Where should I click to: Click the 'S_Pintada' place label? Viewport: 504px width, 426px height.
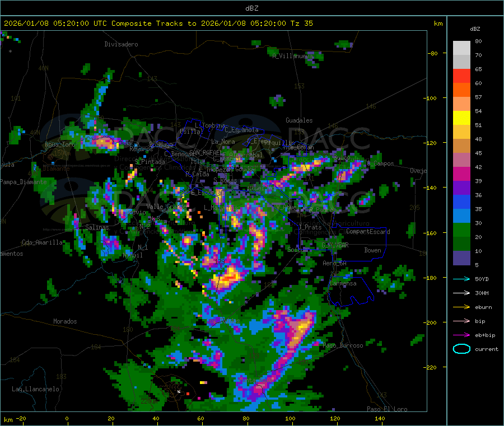pyautogui.click(x=150, y=162)
